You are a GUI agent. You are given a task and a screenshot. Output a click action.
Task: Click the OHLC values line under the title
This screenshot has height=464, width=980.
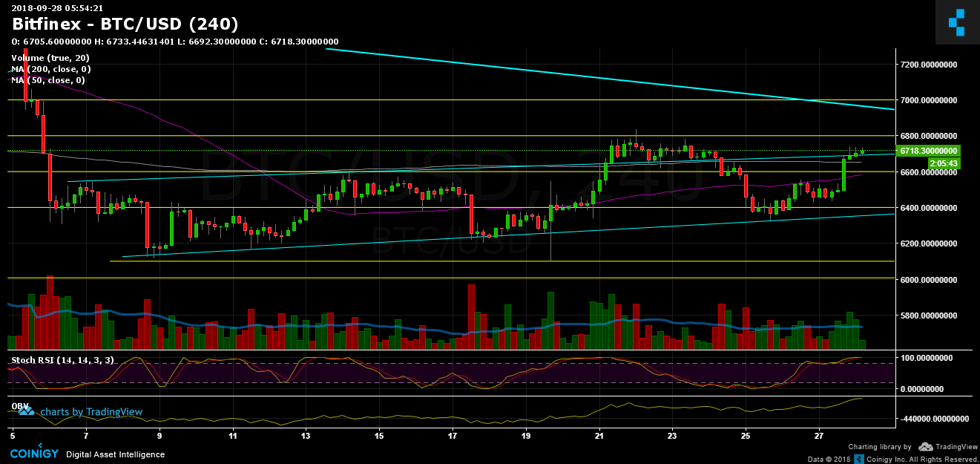pyautogui.click(x=175, y=42)
